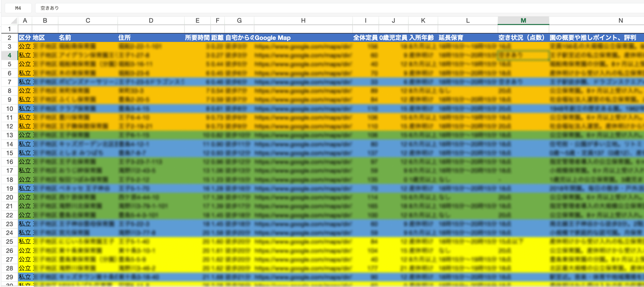Select column H header

click(303, 21)
